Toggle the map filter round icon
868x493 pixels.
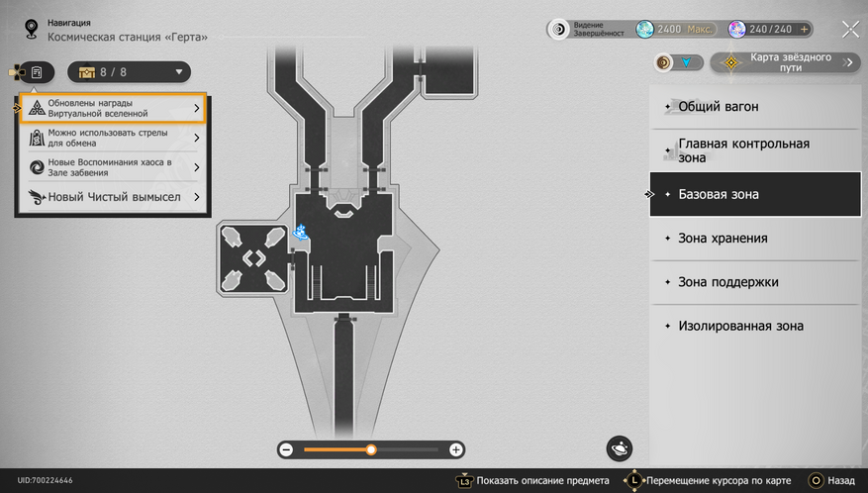pyautogui.click(x=663, y=62)
